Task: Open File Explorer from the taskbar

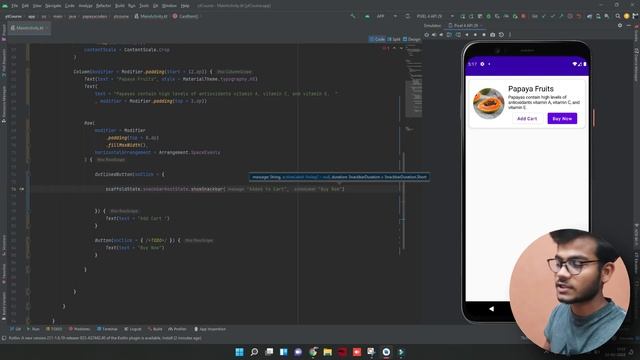Action: (x=328, y=352)
